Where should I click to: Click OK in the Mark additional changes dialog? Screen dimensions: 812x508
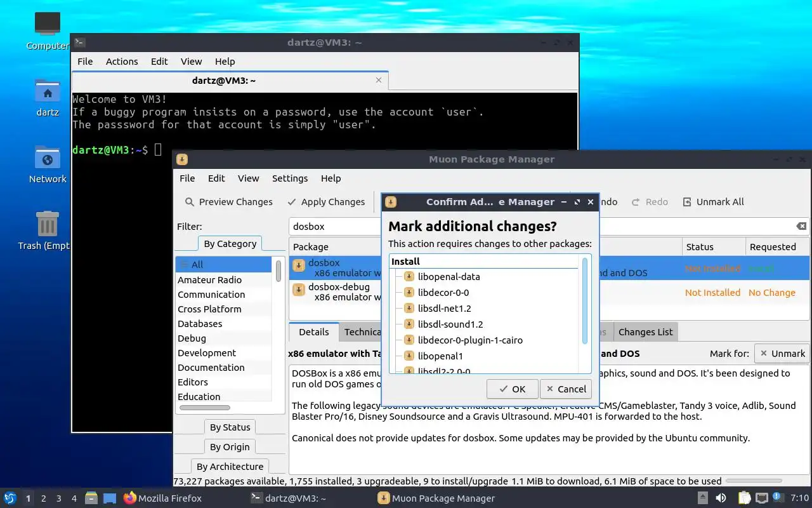(x=513, y=389)
